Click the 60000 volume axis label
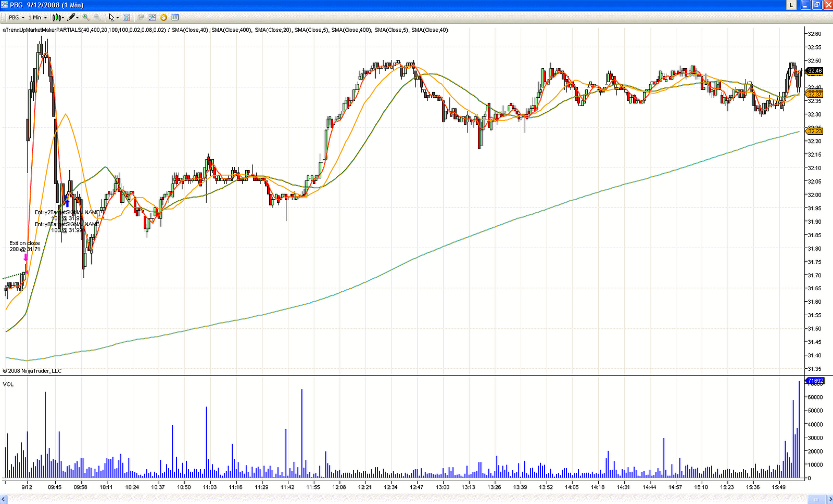Image resolution: width=833 pixels, height=504 pixels. tap(815, 397)
